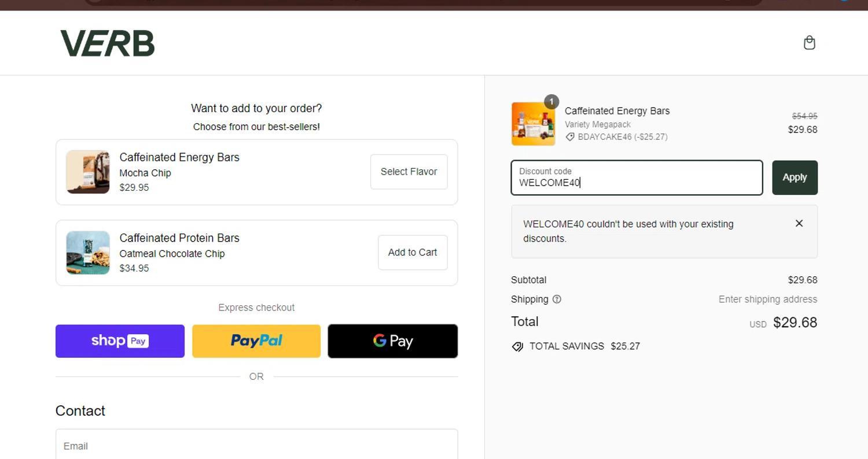Viewport: 868px width, 459px height.
Task: Open the shopping bag cart icon
Action: coord(810,43)
